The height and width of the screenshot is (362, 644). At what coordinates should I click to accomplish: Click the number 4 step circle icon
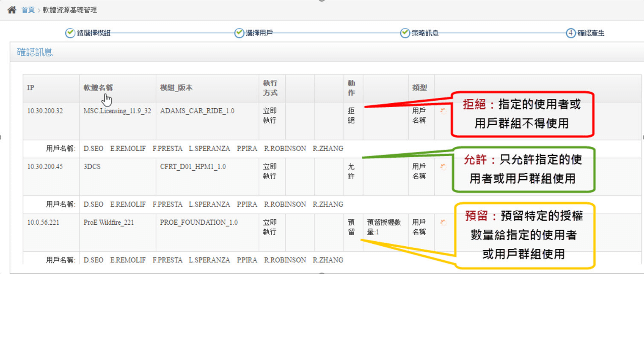point(571,33)
